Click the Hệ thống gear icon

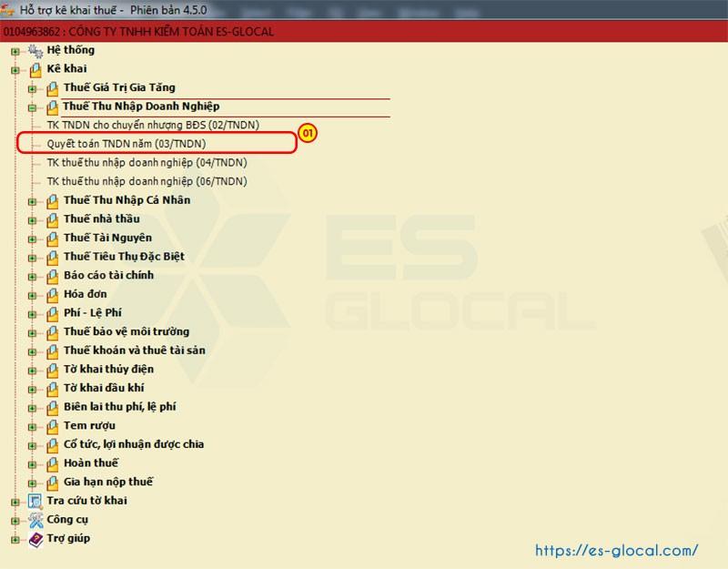point(35,51)
